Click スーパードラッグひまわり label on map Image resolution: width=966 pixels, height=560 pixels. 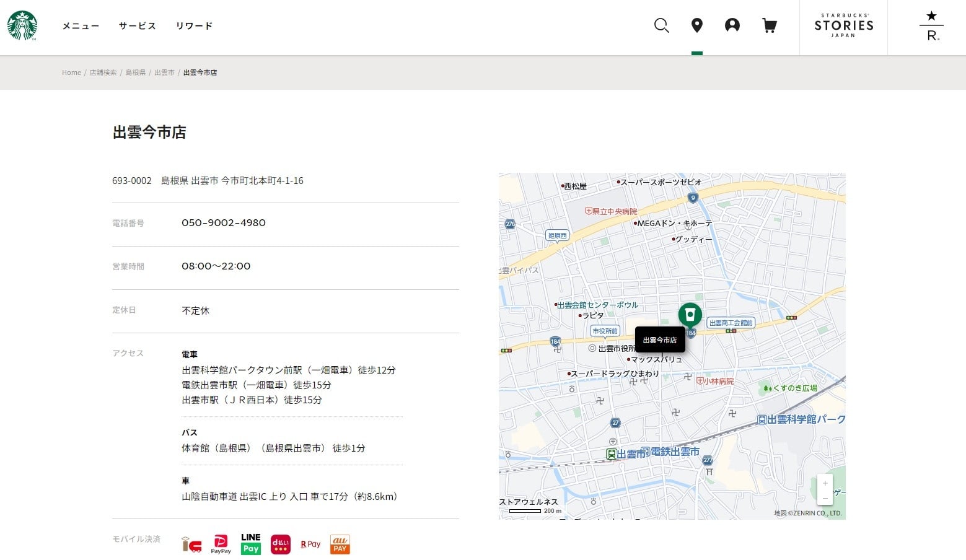pyautogui.click(x=613, y=374)
